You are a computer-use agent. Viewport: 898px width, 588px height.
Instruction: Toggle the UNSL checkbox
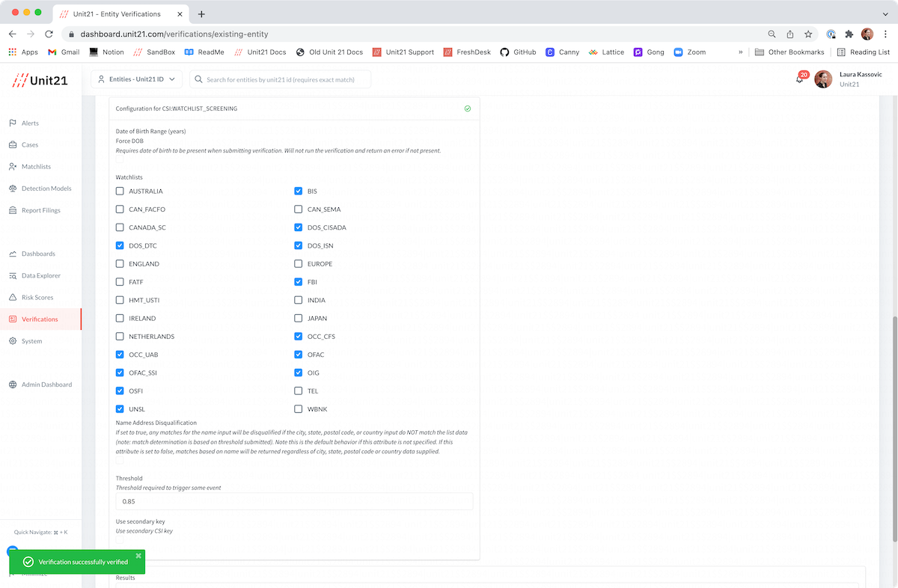pos(120,409)
